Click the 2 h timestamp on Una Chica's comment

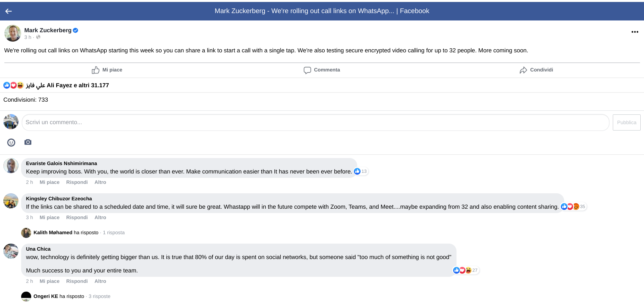30,281
